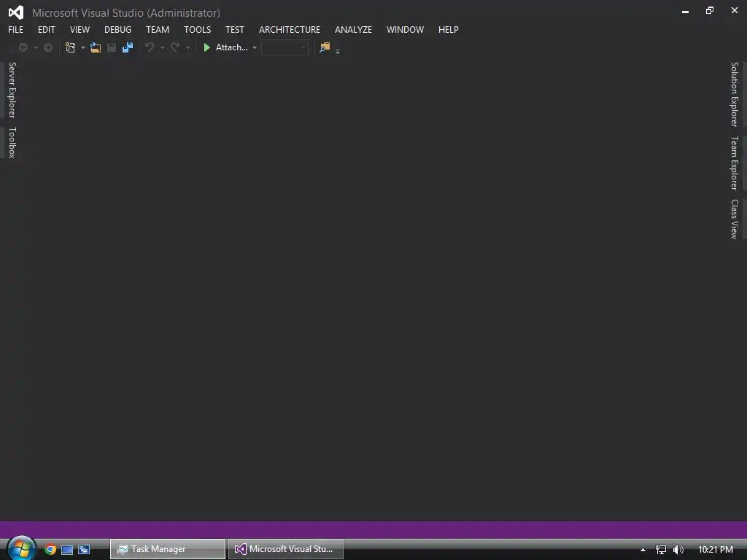
Task: Open the Server Explorer side tab
Action: (x=12, y=90)
